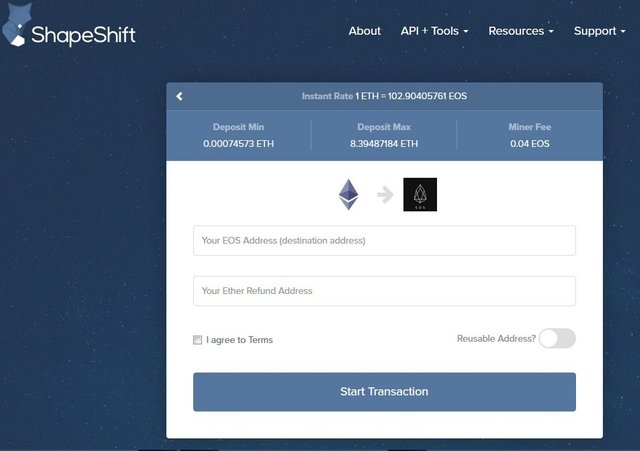Click the Deposit Max label

tap(384, 127)
